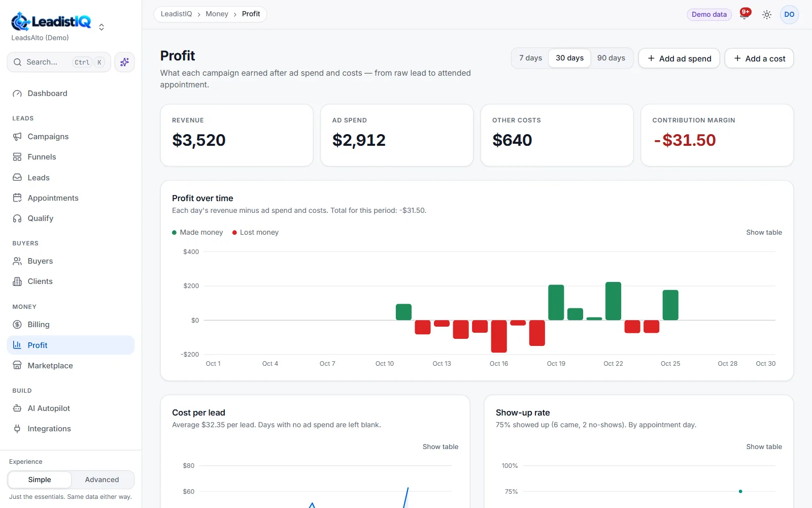Open Leads in the sidebar menu
The image size is (812, 508).
pyautogui.click(x=71, y=178)
